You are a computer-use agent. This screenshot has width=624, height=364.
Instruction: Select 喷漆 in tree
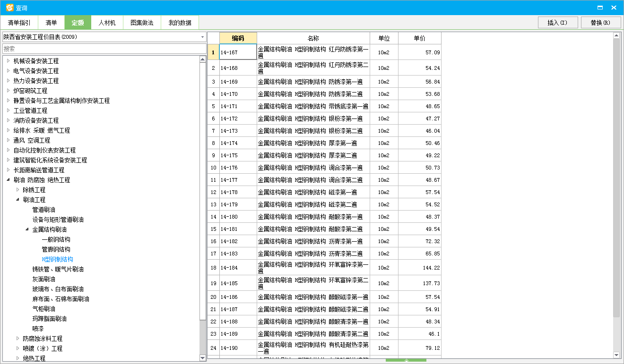(x=38, y=329)
